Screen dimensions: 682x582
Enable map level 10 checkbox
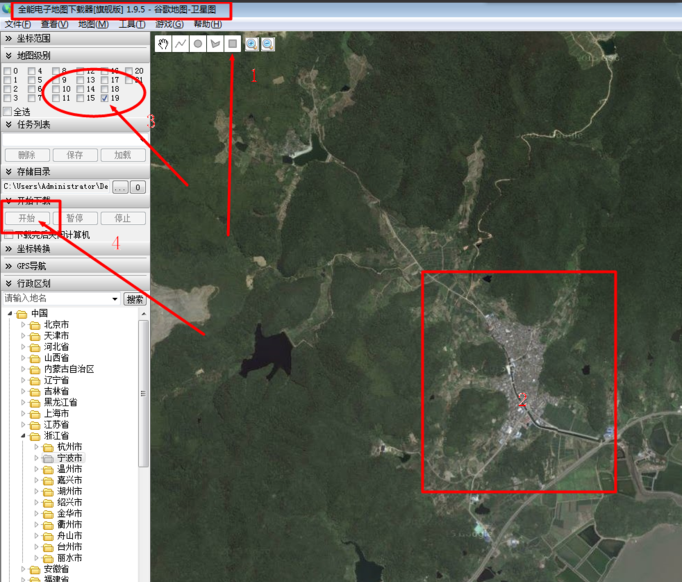click(x=56, y=89)
